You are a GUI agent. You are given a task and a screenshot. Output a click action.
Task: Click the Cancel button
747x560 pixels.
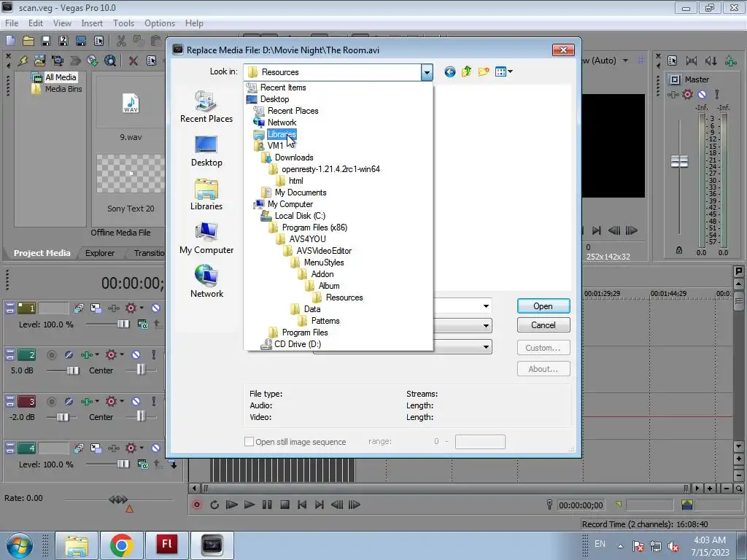click(x=543, y=325)
